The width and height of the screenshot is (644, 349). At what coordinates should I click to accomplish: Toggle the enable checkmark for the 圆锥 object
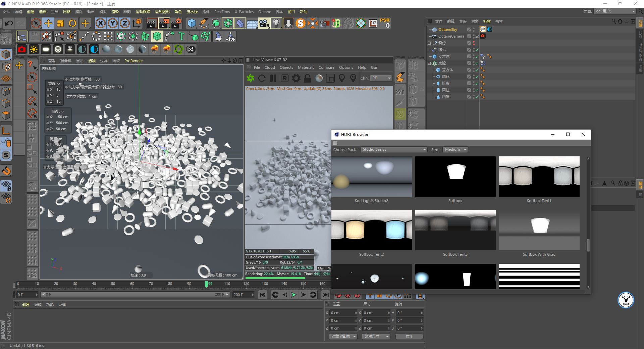477,97
